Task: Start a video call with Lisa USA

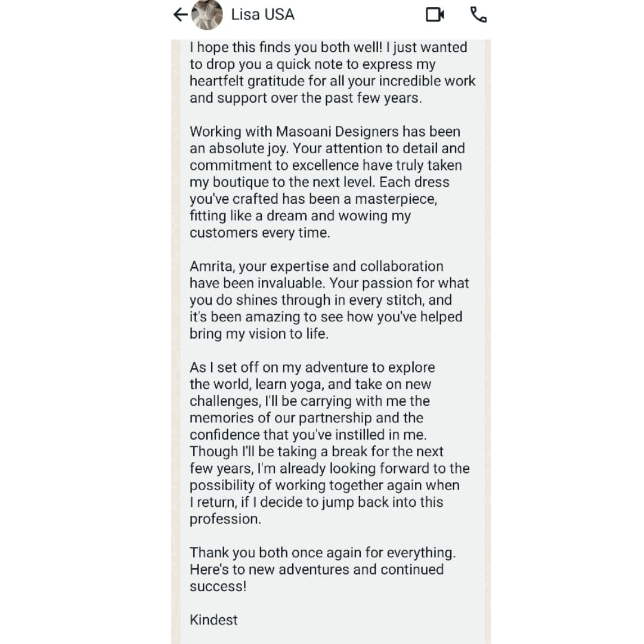Action: (x=435, y=14)
